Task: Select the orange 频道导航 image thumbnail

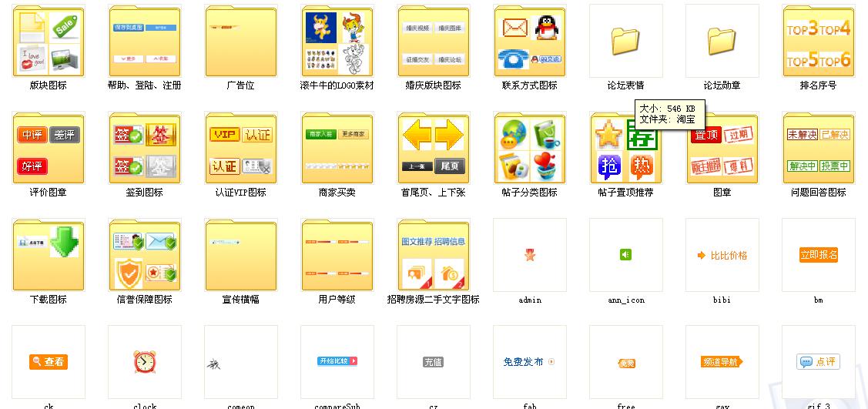Action: [x=722, y=362]
